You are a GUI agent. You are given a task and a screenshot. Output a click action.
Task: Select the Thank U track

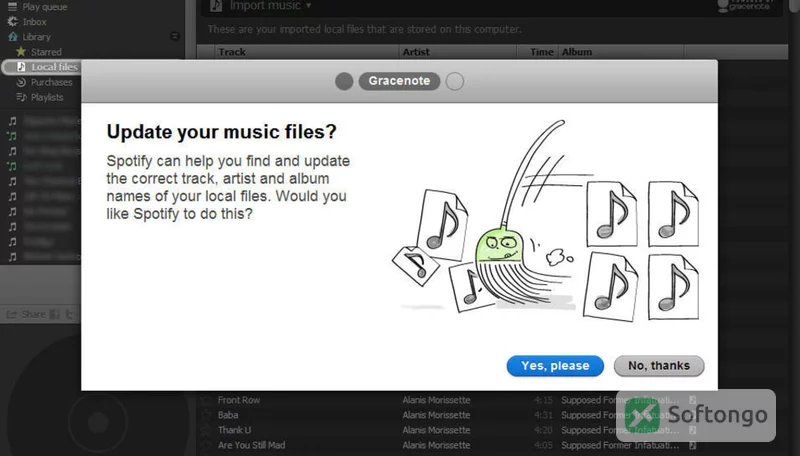[x=234, y=430]
